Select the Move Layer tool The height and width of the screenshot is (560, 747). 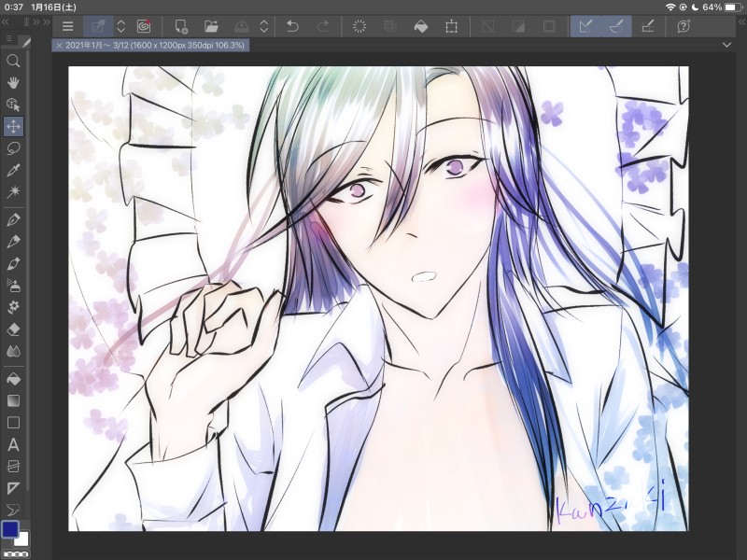(13, 126)
